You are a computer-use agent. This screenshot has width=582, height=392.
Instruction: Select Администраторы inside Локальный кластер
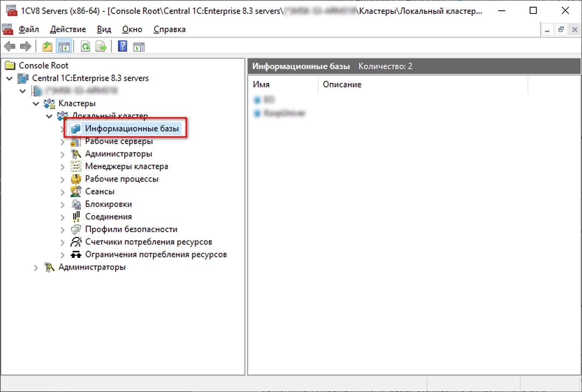pyautogui.click(x=118, y=154)
